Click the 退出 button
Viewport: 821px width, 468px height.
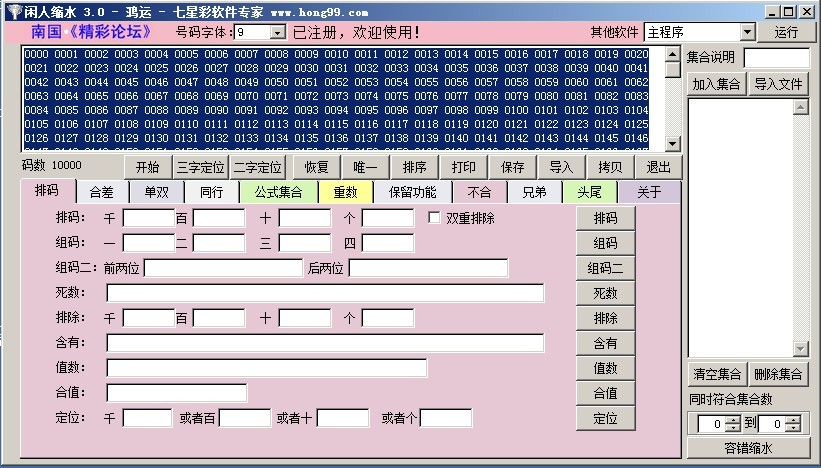pos(658,167)
